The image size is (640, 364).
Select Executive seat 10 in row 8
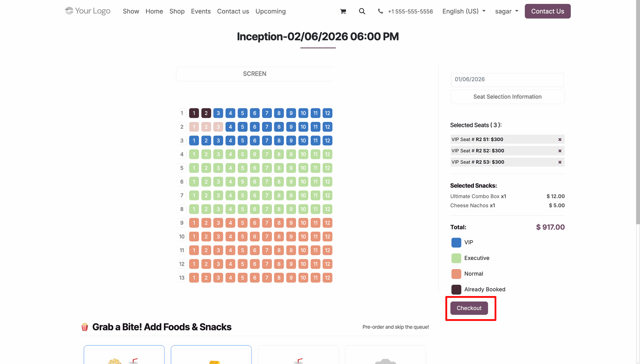[303, 209]
